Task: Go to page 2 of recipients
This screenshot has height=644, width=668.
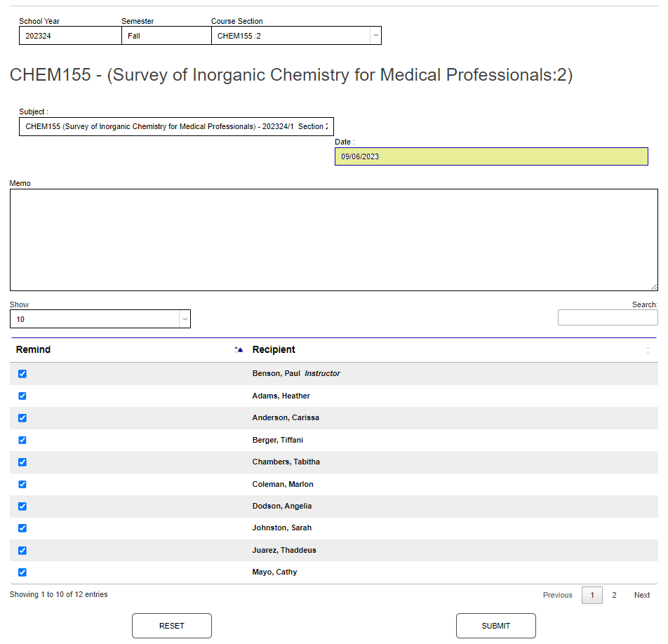Action: (614, 595)
